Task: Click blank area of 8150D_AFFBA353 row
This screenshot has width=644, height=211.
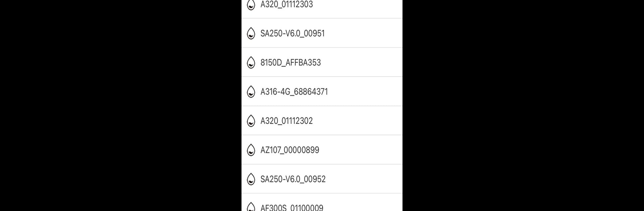Action: coord(362,62)
